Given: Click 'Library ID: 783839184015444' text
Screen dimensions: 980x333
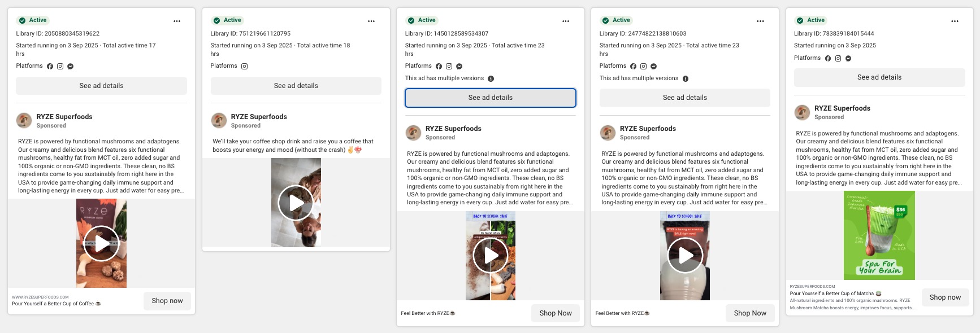Looking at the screenshot, I should 834,34.
